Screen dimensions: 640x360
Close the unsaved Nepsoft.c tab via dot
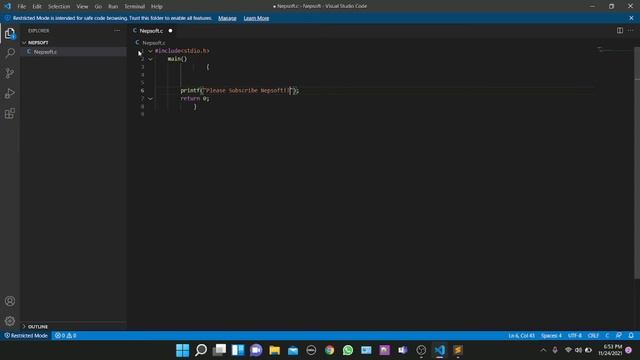(170, 31)
